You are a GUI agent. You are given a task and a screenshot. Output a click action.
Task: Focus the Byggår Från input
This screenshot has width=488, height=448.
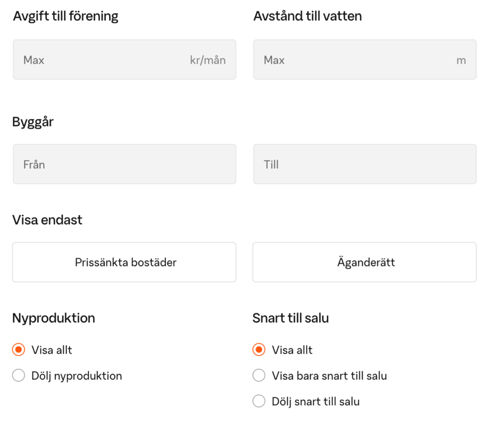(124, 165)
